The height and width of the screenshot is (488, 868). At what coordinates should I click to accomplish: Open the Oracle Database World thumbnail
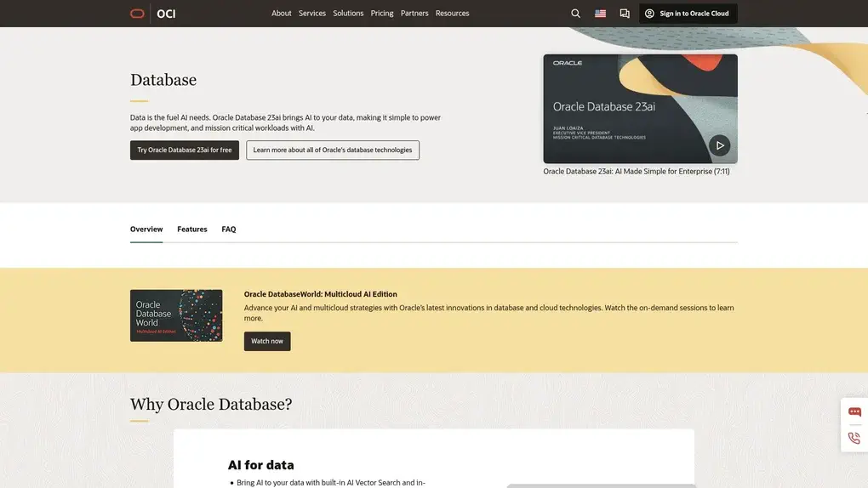tap(176, 315)
